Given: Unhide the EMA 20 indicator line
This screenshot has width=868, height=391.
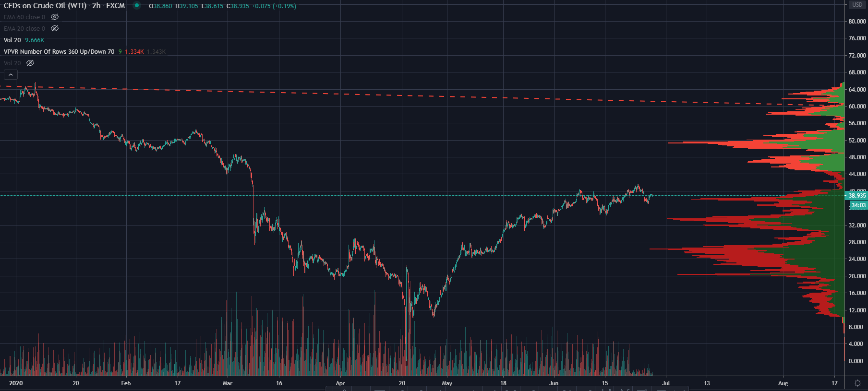Looking at the screenshot, I should tap(55, 29).
